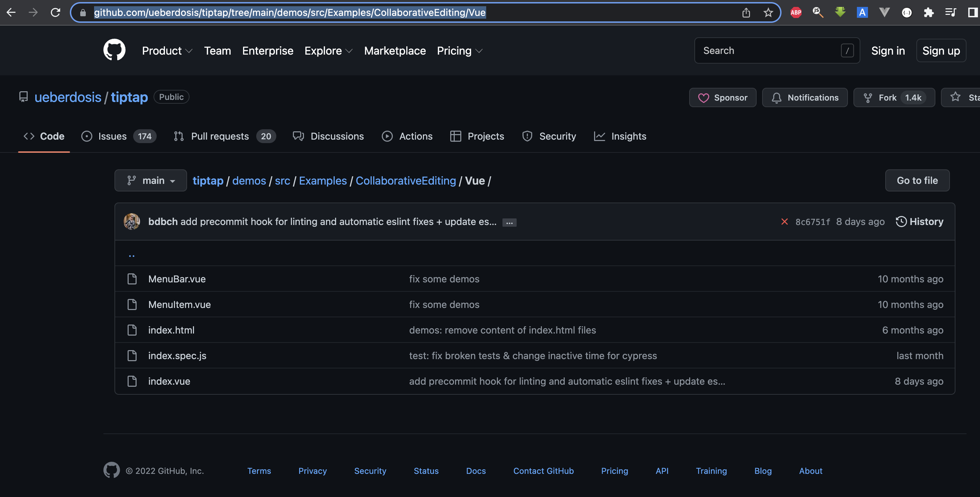Expand the Explore menu
Screen dimensions: 980x497
pos(328,50)
